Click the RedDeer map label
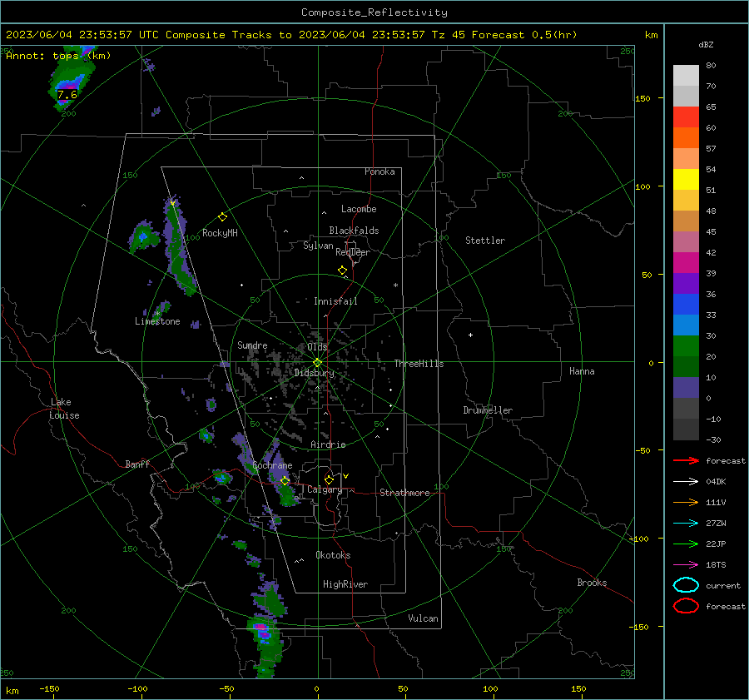 (x=353, y=252)
